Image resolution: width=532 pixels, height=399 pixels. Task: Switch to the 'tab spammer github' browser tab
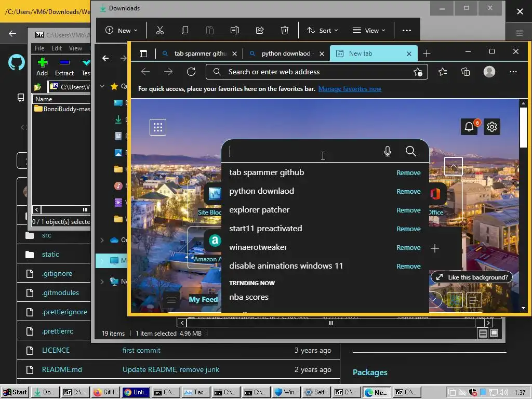pos(200,54)
